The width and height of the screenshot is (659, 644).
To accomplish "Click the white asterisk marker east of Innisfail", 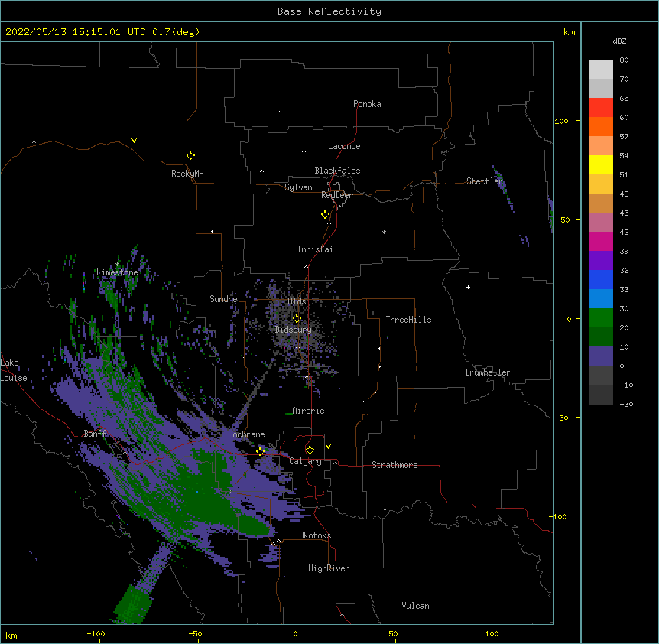I will pyautogui.click(x=384, y=232).
